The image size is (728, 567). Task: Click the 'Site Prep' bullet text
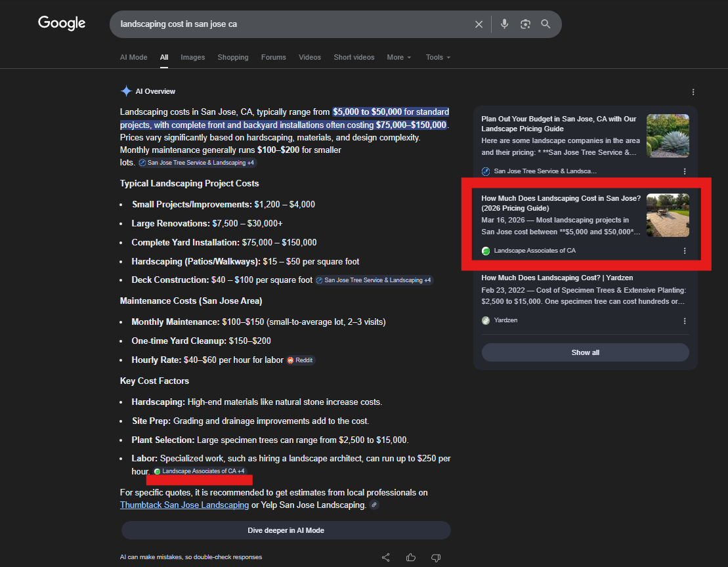pos(250,421)
